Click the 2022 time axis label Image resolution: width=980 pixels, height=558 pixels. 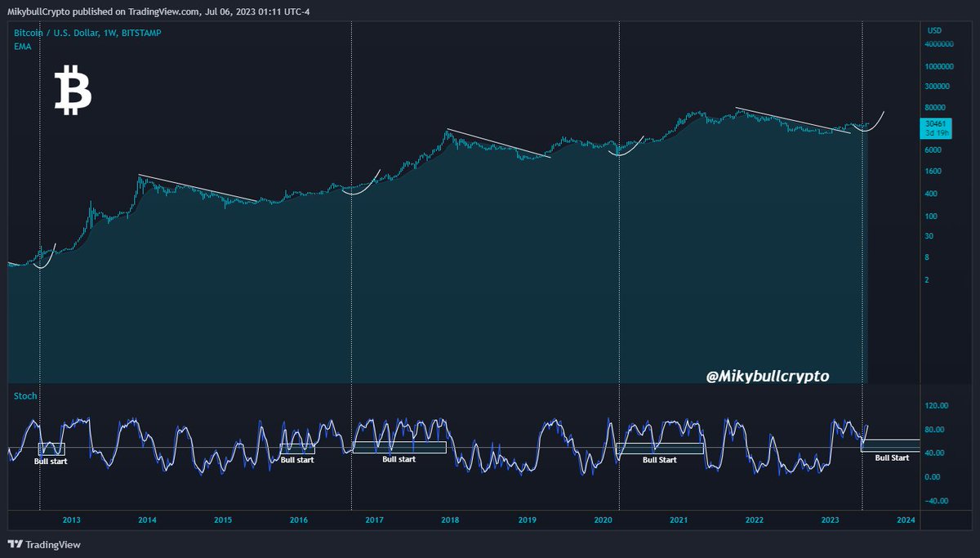755,520
